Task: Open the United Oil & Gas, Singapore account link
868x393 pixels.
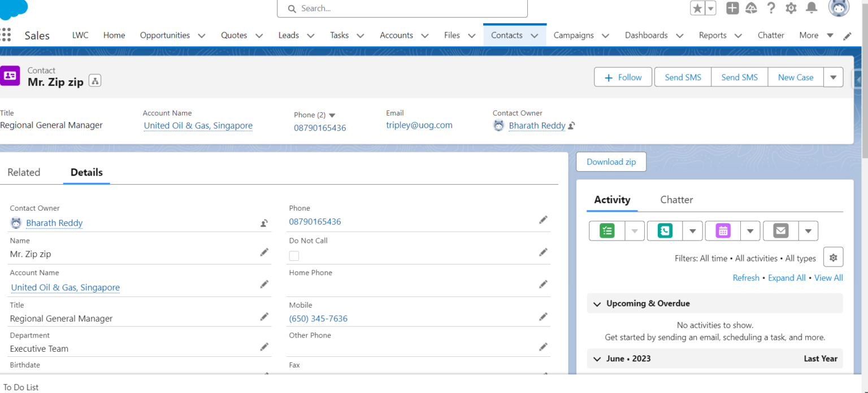Action: 198,125
